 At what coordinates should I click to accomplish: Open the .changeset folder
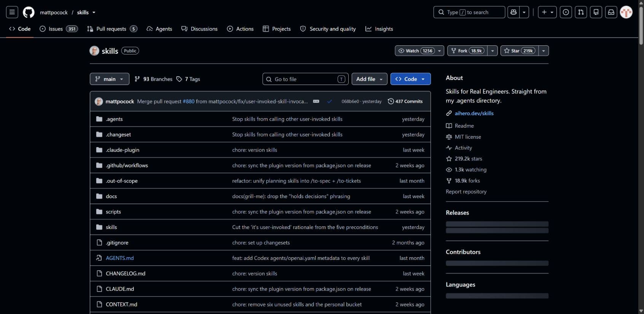(x=118, y=135)
